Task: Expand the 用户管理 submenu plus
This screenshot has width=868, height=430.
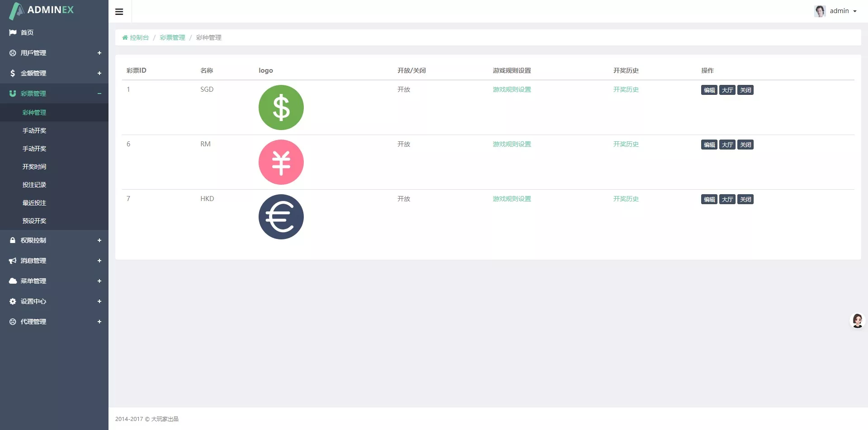Action: (x=99, y=53)
